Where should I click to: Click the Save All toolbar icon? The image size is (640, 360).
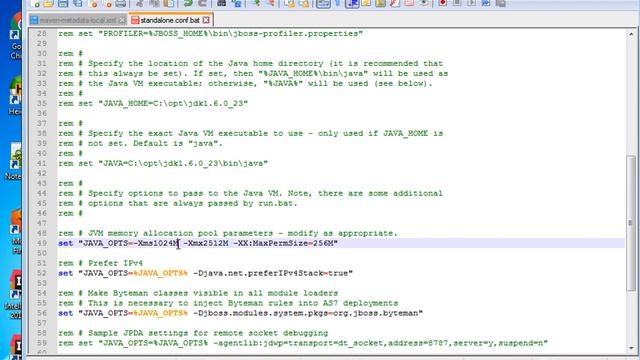click(x=78, y=4)
